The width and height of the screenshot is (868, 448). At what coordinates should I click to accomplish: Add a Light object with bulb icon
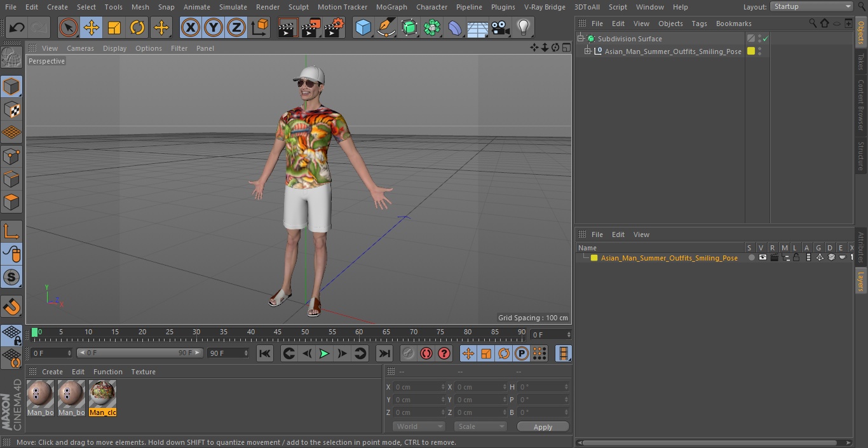click(523, 28)
